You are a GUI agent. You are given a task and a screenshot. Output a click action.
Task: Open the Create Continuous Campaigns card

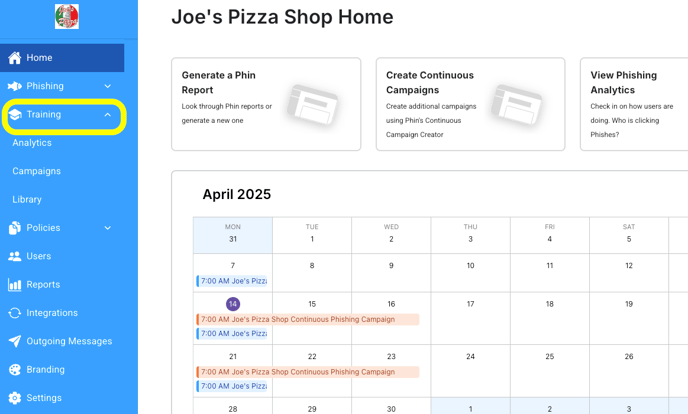coord(470,104)
